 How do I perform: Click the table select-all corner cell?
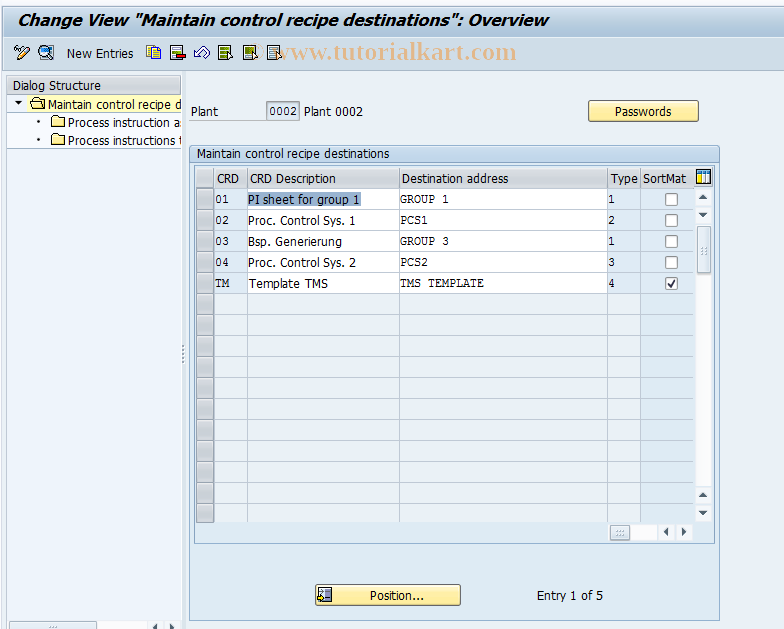click(205, 178)
